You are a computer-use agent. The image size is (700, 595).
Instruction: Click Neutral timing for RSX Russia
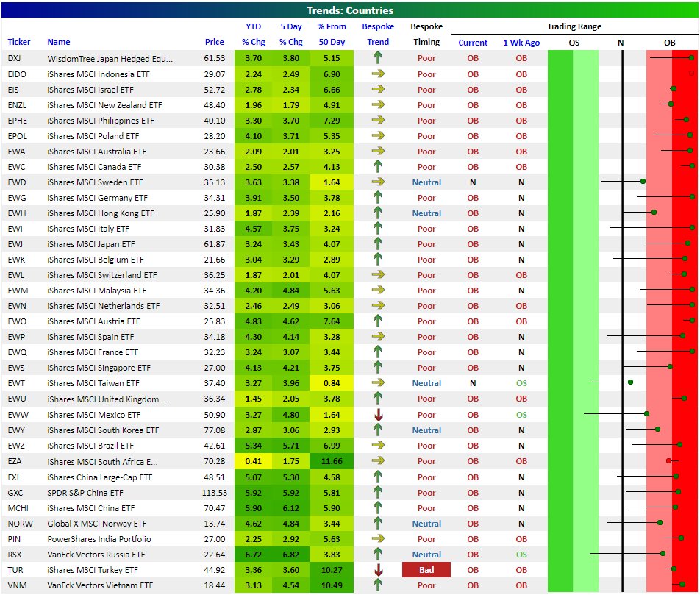pos(426,555)
